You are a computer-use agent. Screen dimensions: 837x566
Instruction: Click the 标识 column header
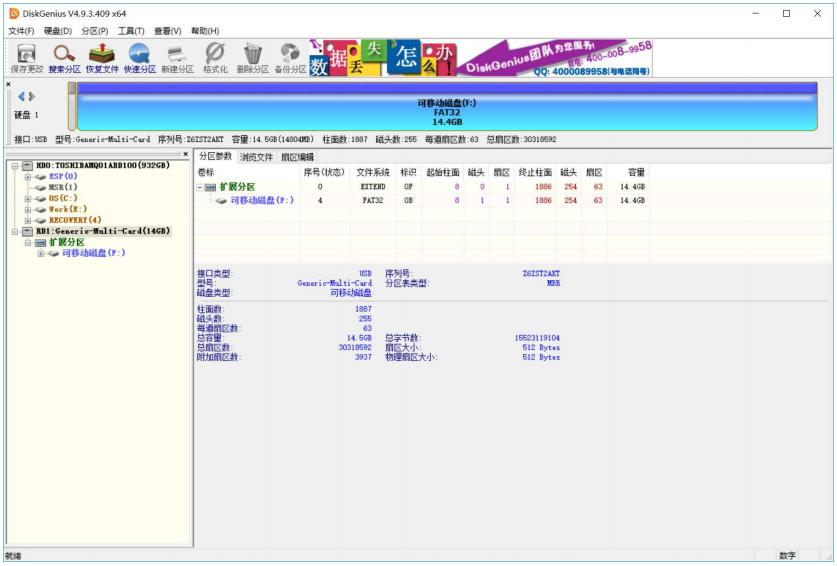click(x=408, y=172)
